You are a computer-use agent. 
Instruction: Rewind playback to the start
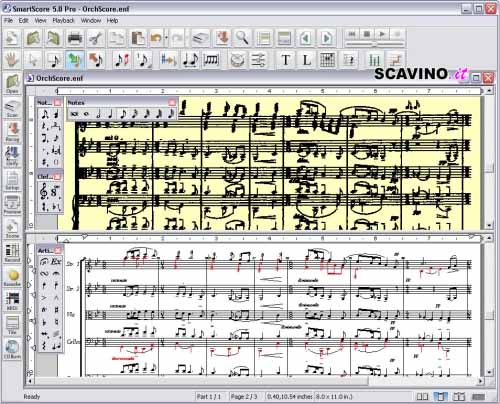tap(352, 34)
